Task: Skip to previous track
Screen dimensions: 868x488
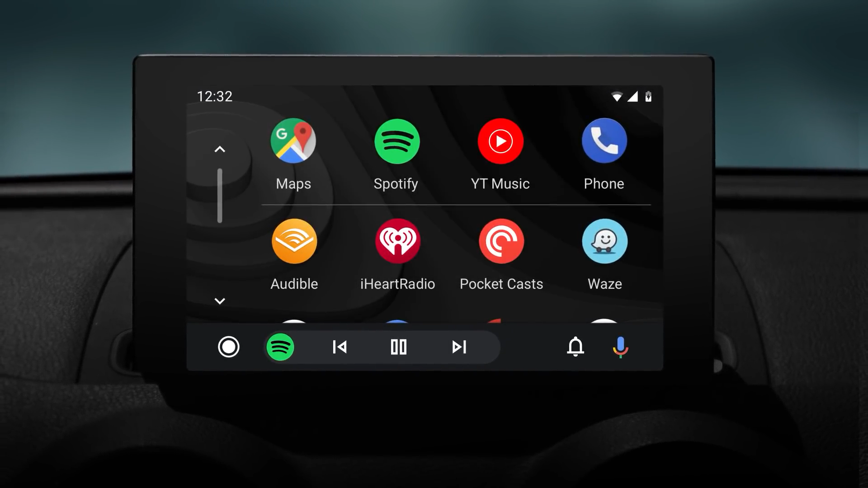Action: tap(339, 347)
